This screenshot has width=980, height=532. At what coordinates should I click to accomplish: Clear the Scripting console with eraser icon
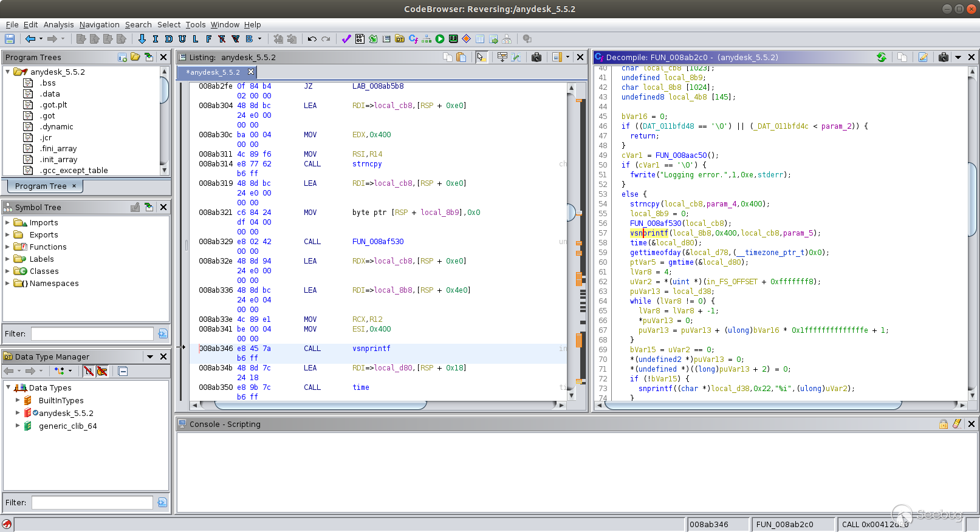957,424
